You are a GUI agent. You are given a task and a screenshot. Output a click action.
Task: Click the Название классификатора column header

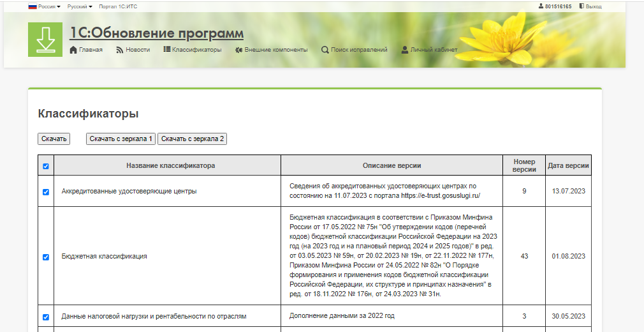pos(168,165)
